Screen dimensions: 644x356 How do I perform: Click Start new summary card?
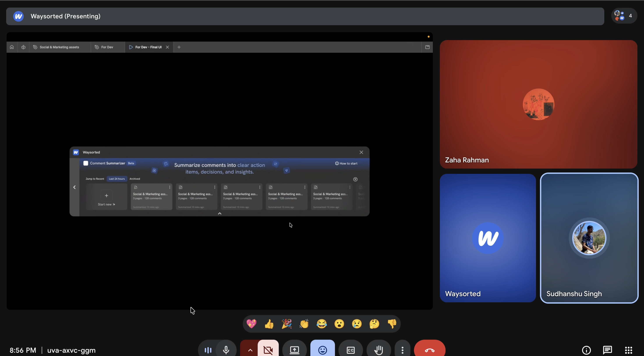coord(106,197)
